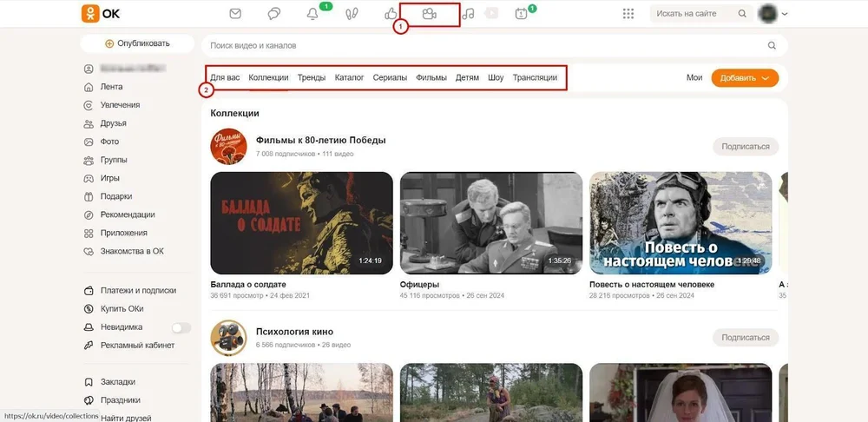Open Рекомендации in the sidebar
The width and height of the screenshot is (868, 422).
128,214
